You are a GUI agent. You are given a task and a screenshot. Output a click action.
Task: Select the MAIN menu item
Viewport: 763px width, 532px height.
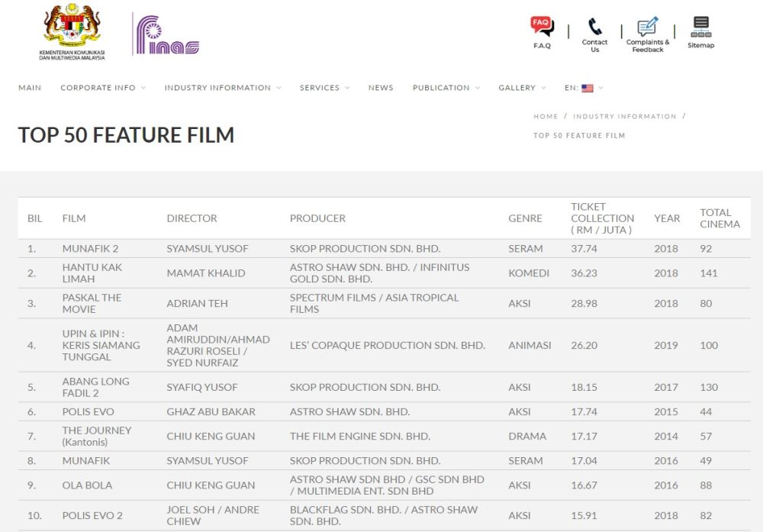point(30,87)
